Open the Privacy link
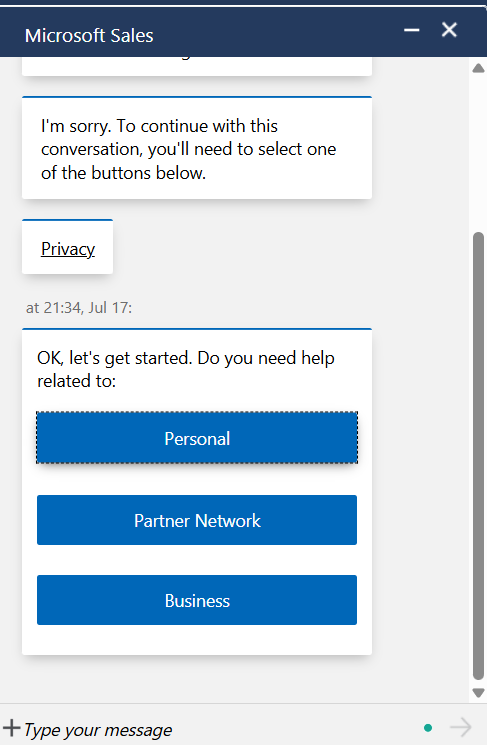This screenshot has height=745, width=487. click(68, 249)
